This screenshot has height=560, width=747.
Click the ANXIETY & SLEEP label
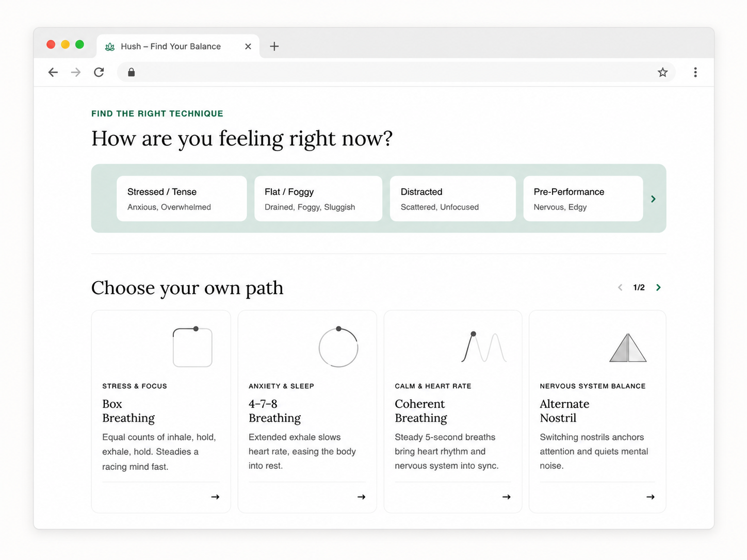click(281, 386)
